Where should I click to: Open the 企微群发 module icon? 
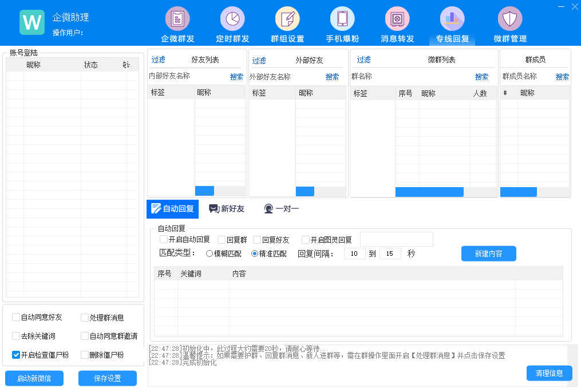point(177,19)
